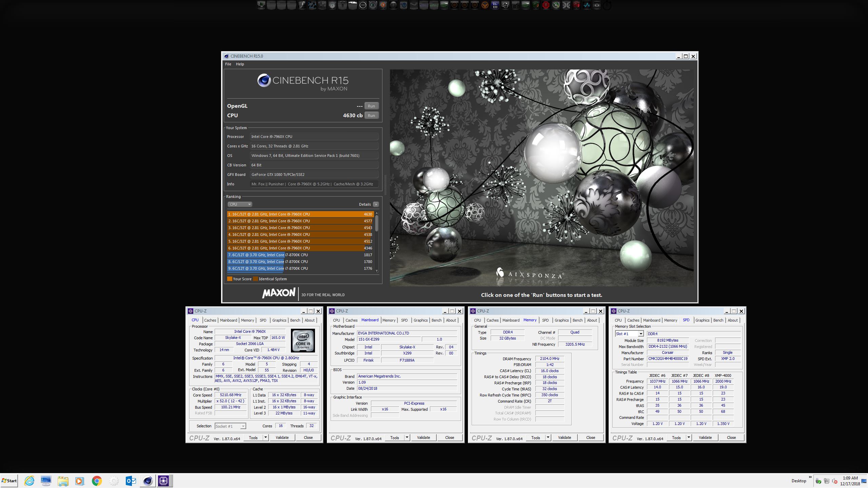Select ranking row 7 scoring 1817

300,255
